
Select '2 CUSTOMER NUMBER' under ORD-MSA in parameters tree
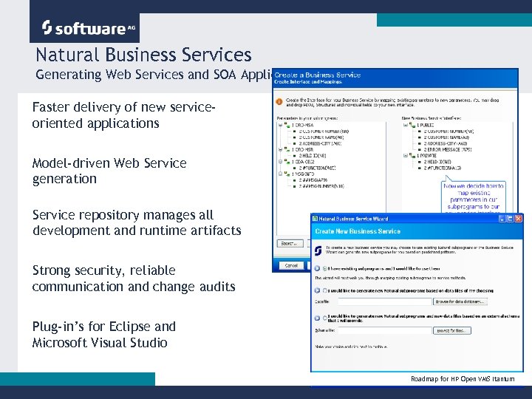tap(324, 131)
